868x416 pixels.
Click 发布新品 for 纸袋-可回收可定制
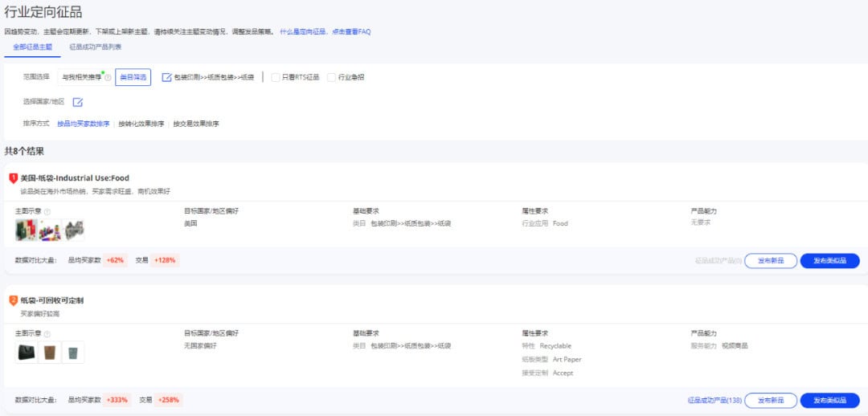point(771,401)
